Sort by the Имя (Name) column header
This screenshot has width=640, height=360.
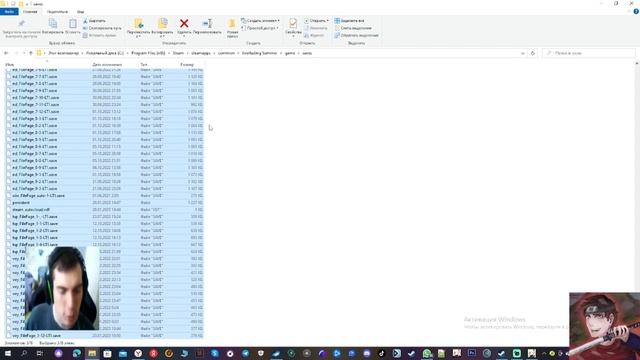click(x=10, y=64)
